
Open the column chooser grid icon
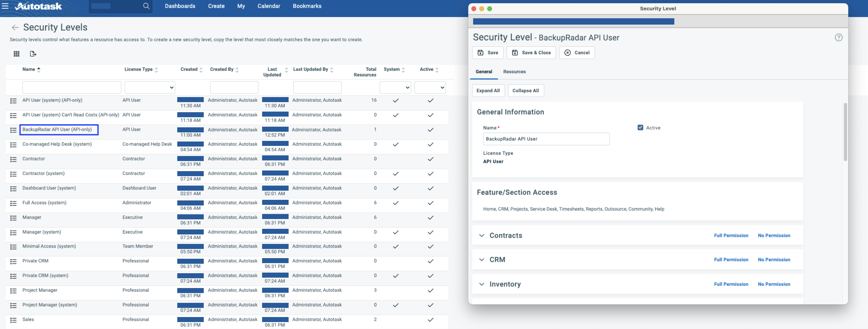16,54
